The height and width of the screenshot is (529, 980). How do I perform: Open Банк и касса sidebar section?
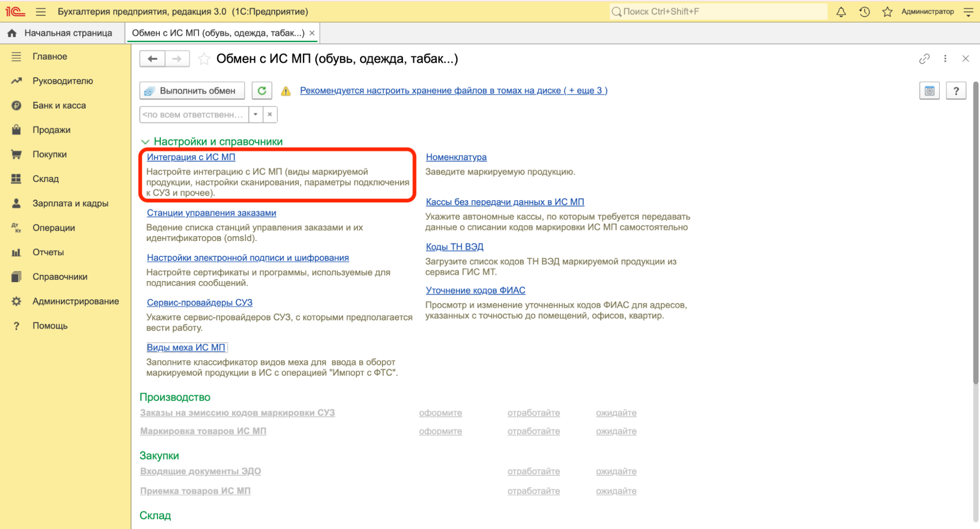[59, 105]
